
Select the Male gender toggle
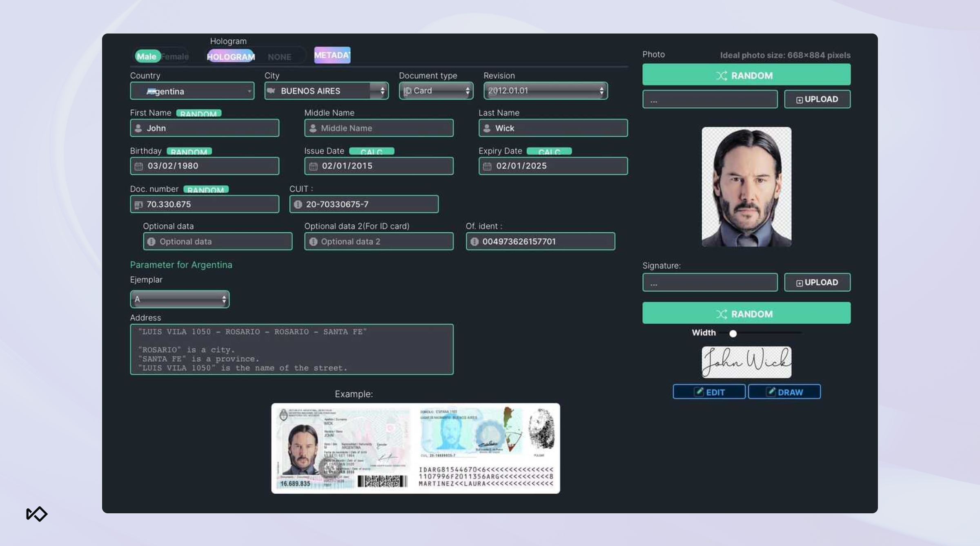pyautogui.click(x=147, y=56)
